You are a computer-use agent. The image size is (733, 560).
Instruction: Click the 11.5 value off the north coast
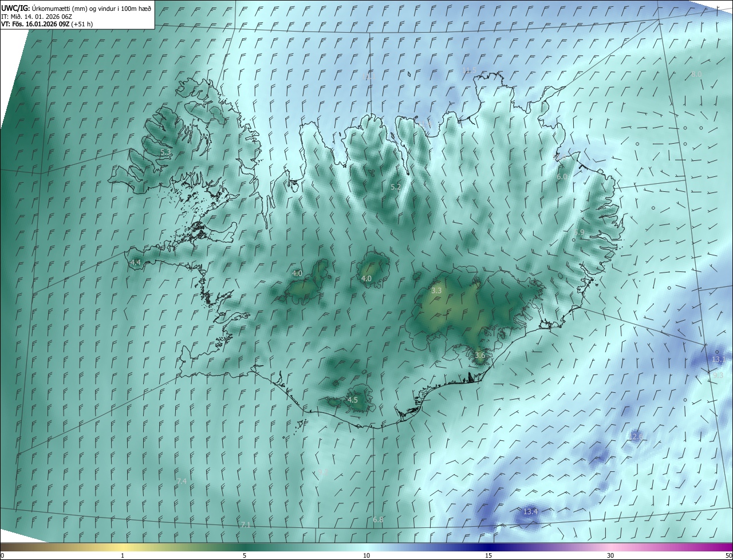coord(469,70)
